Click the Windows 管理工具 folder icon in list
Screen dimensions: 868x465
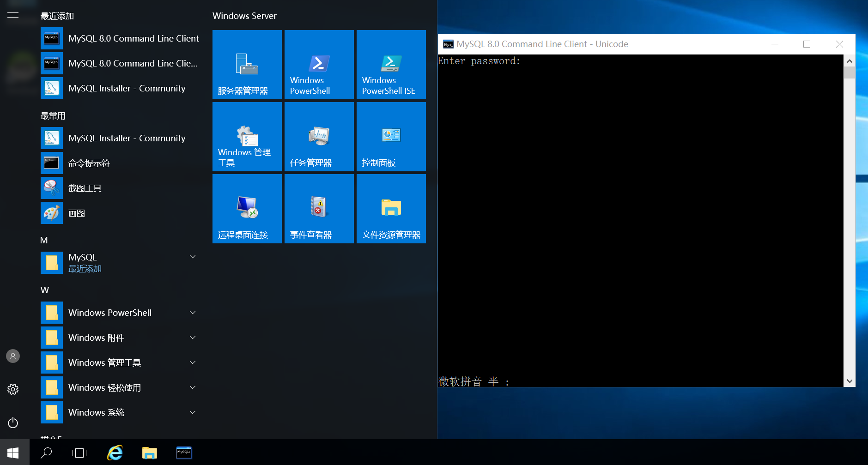click(x=52, y=362)
